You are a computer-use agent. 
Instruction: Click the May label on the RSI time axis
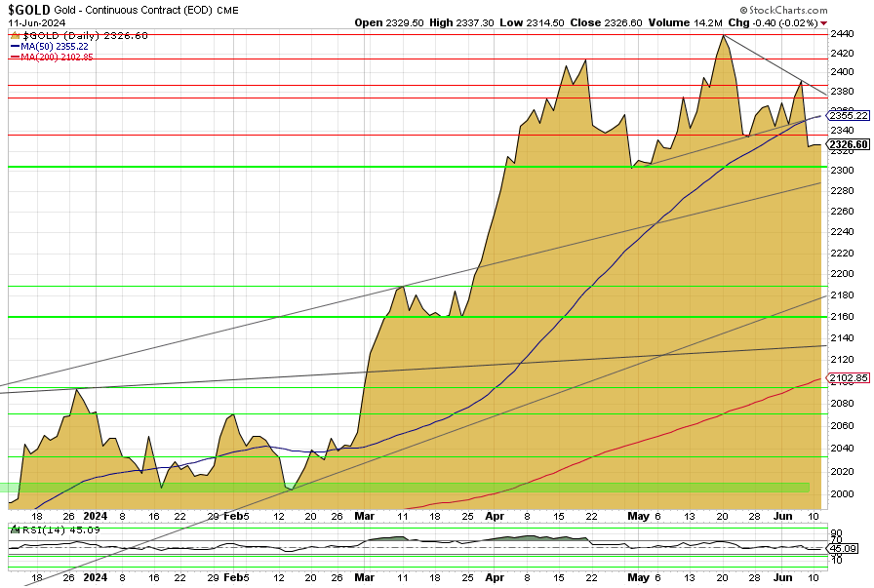tap(638, 578)
